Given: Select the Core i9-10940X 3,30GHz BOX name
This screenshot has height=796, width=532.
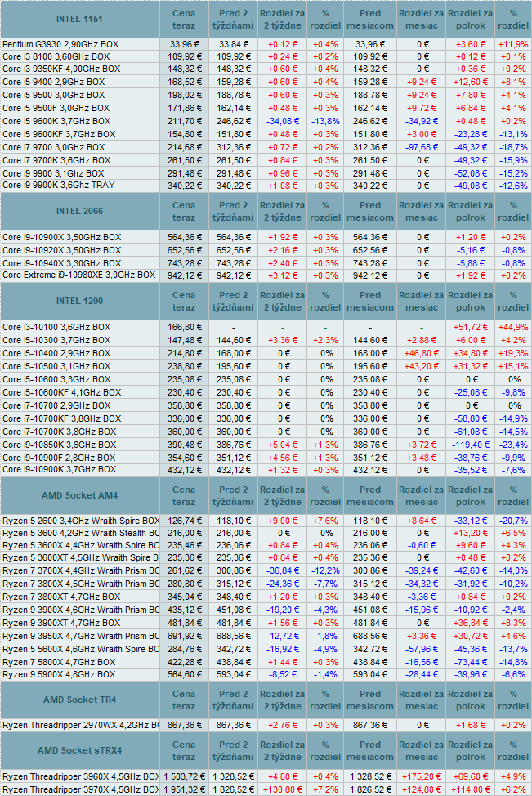Looking at the screenshot, I should [61, 263].
